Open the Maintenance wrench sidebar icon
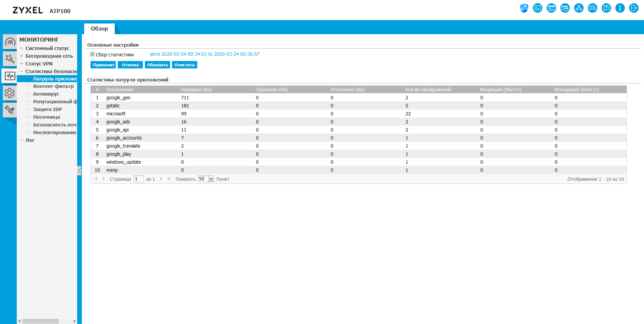 tap(10, 110)
